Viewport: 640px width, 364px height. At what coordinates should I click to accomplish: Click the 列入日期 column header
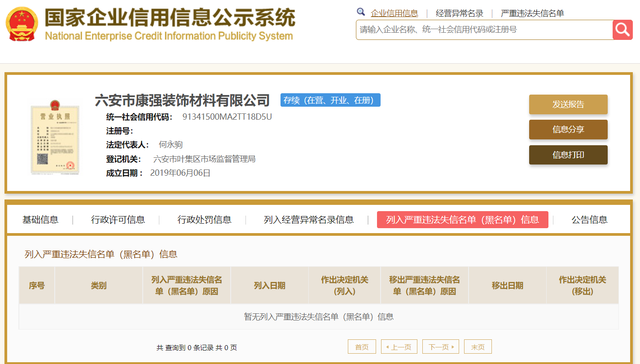point(270,286)
